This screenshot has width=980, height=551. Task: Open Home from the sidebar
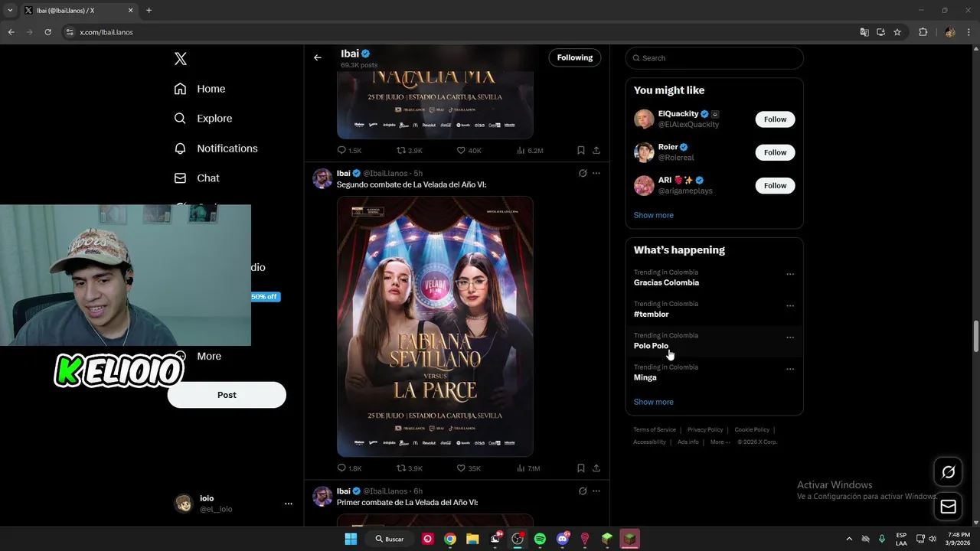click(200, 89)
